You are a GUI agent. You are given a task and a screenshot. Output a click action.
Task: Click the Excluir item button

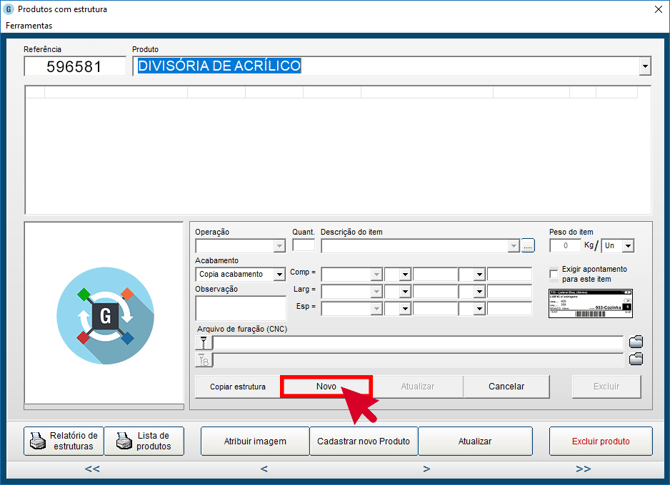coord(606,386)
